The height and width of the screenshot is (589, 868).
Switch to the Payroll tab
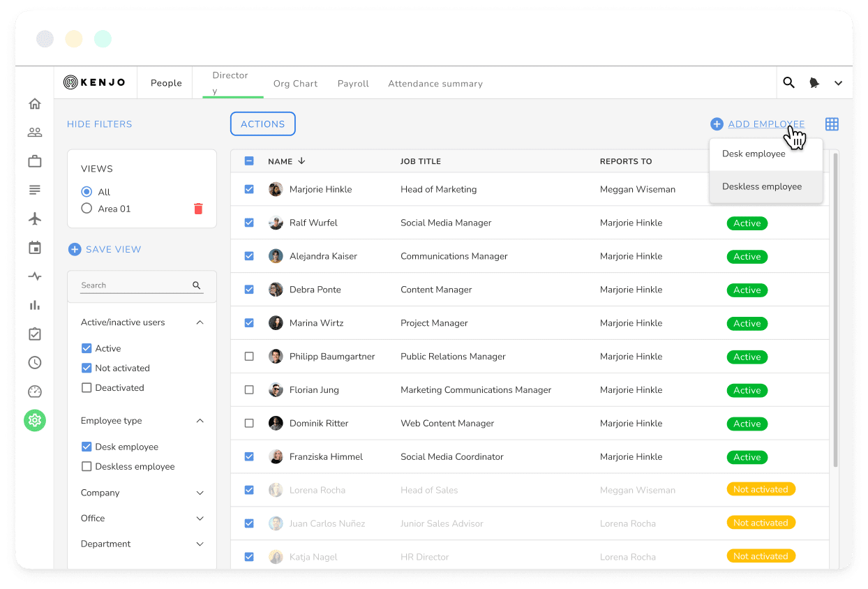(x=353, y=84)
